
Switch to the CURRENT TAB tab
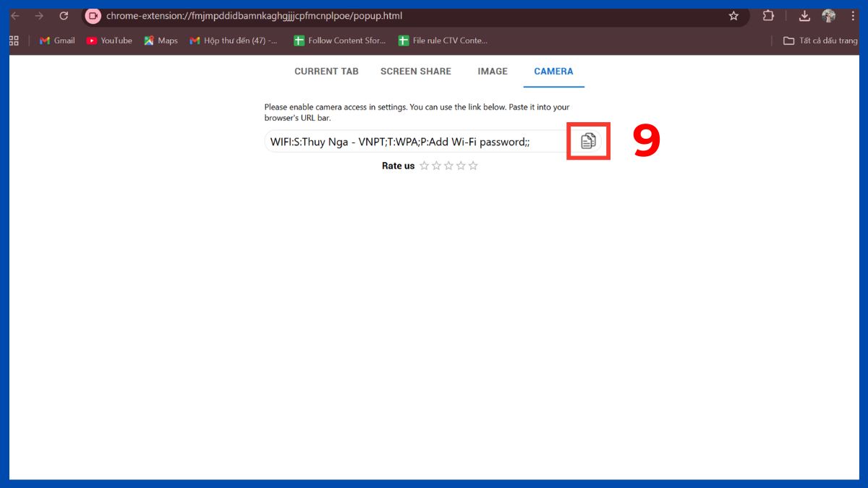[326, 72]
